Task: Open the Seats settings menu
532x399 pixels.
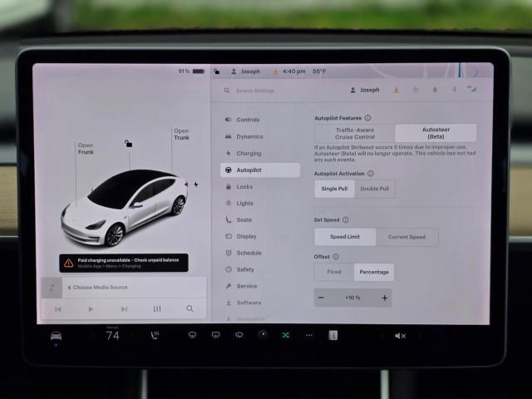Action: pyautogui.click(x=260, y=219)
